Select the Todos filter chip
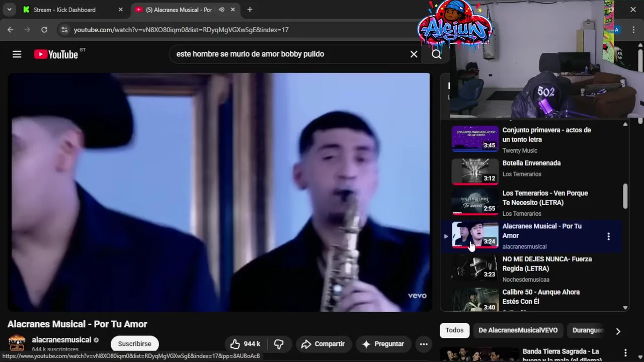This screenshot has width=644, height=362. click(454, 330)
